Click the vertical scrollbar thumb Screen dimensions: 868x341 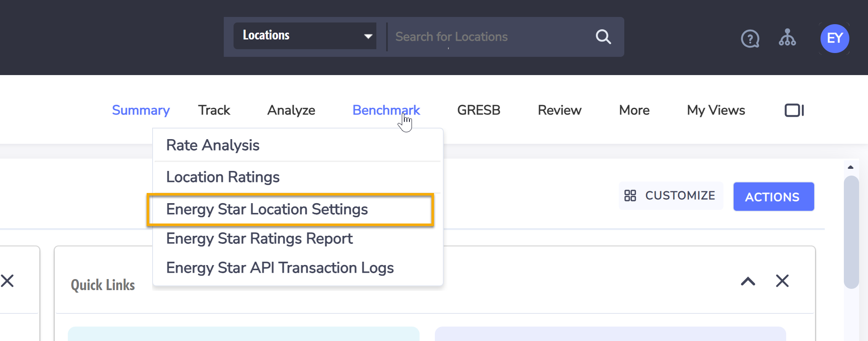point(851,232)
